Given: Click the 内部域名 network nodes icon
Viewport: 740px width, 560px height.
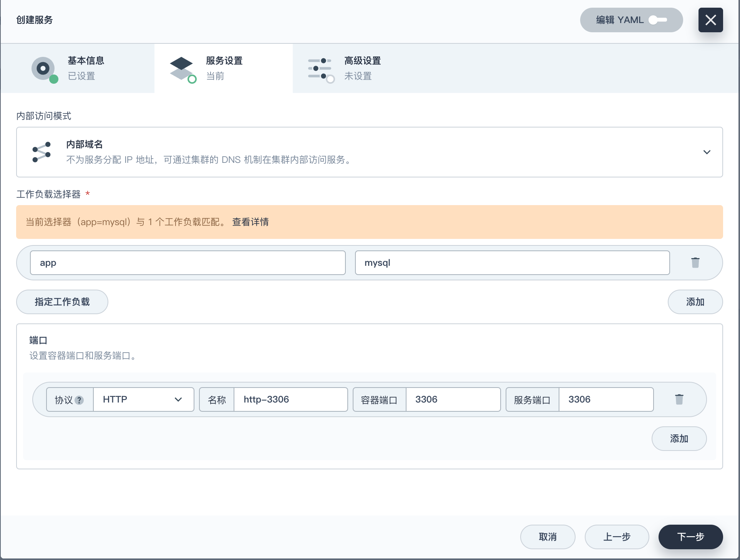Looking at the screenshot, I should (41, 152).
